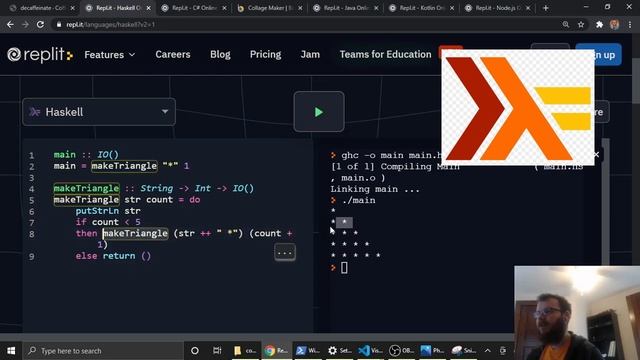Reload the page
Image resolution: width=640 pixels, height=360 pixels.
[40, 24]
